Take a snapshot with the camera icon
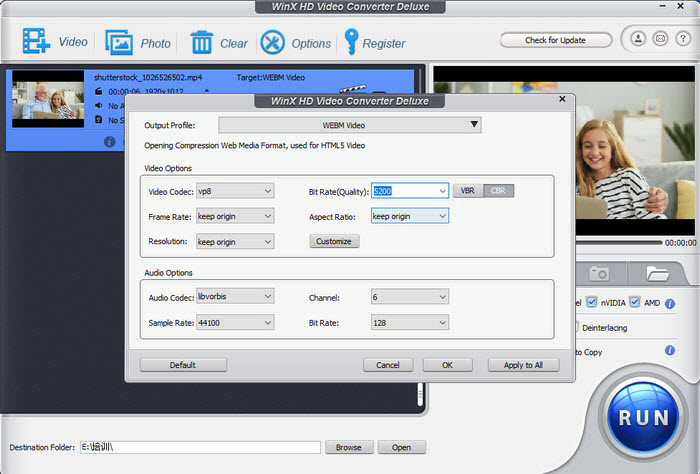 tap(599, 273)
